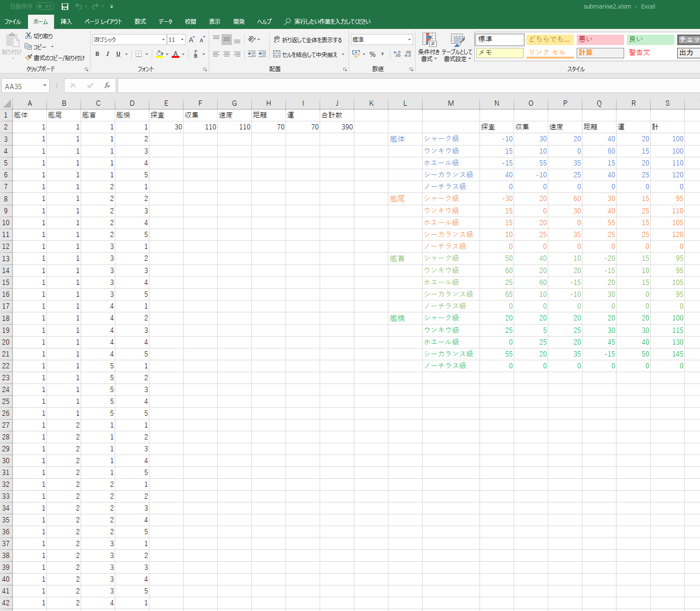This screenshot has width=700, height=611.
Task: Increase font size with the large A icon
Action: [192, 40]
